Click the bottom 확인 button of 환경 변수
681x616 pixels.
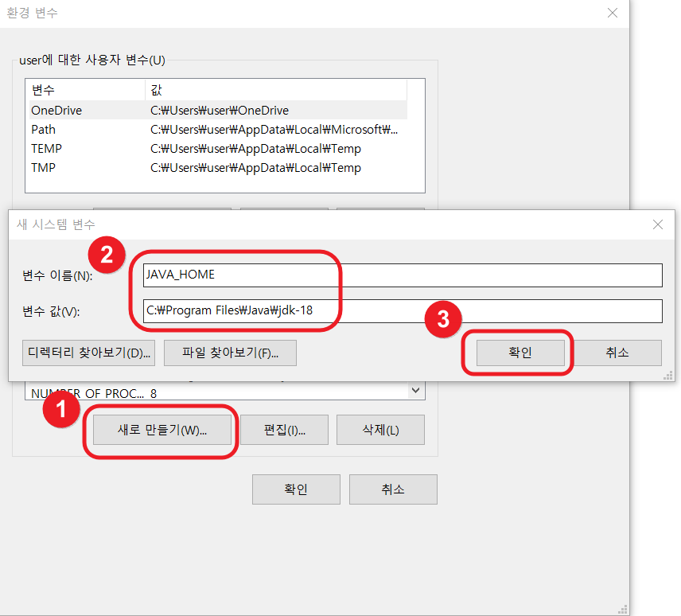(296, 489)
